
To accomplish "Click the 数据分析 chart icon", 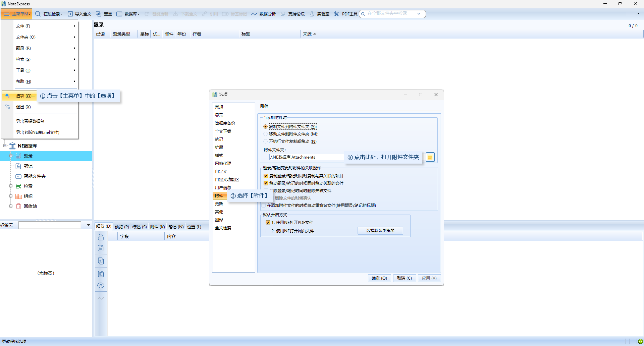I will coord(254,14).
